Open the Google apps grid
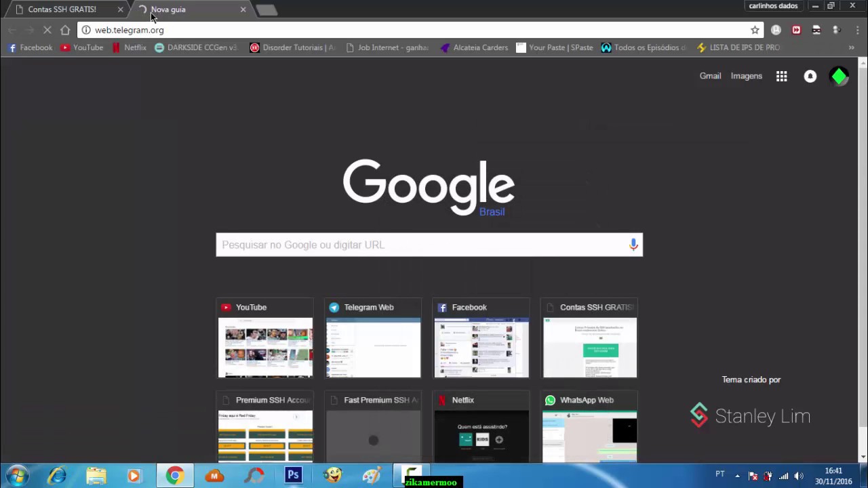Image resolution: width=868 pixels, height=488 pixels. pos(782,77)
